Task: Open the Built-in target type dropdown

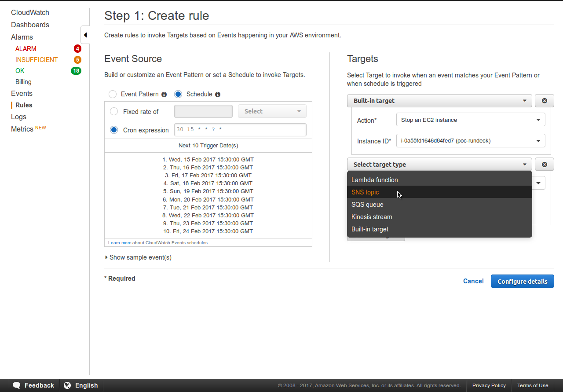Action: pyautogui.click(x=439, y=101)
